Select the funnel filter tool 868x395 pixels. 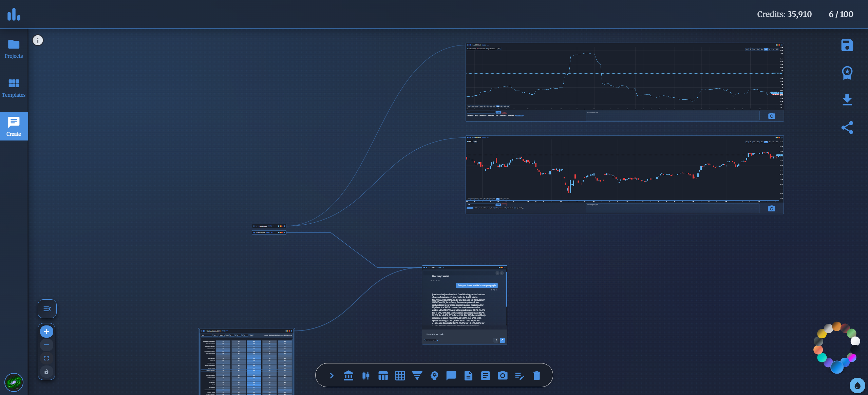coord(417,375)
